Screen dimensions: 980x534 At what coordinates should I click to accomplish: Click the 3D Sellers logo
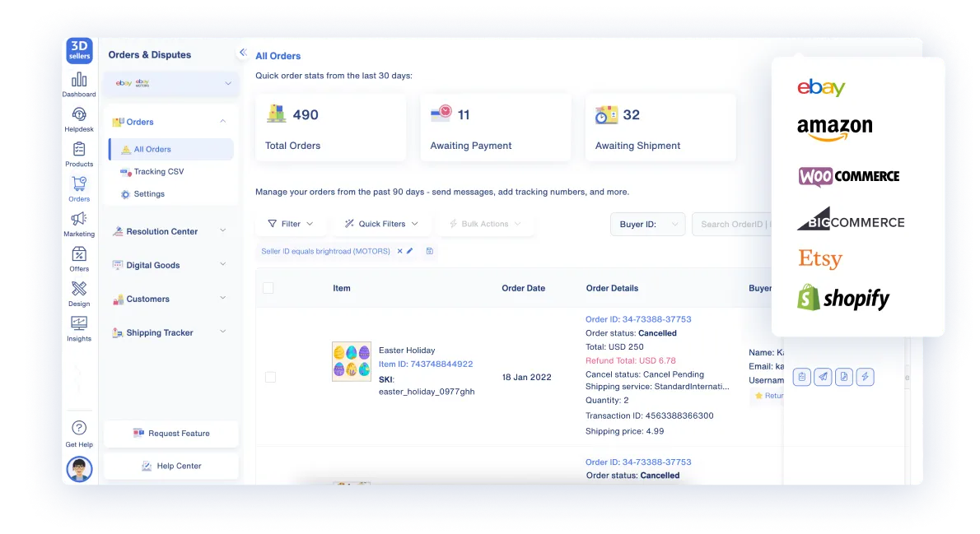pos(79,50)
